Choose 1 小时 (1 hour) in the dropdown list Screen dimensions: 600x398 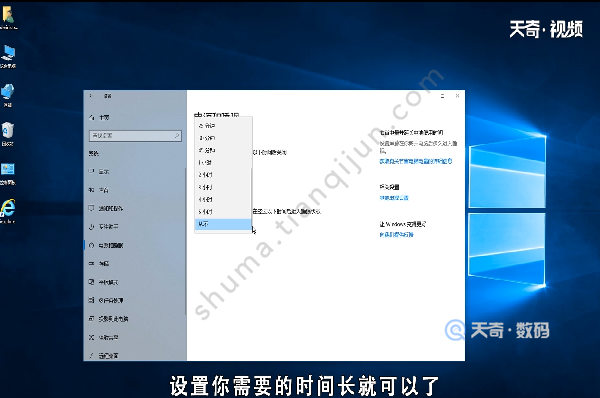click(223, 162)
